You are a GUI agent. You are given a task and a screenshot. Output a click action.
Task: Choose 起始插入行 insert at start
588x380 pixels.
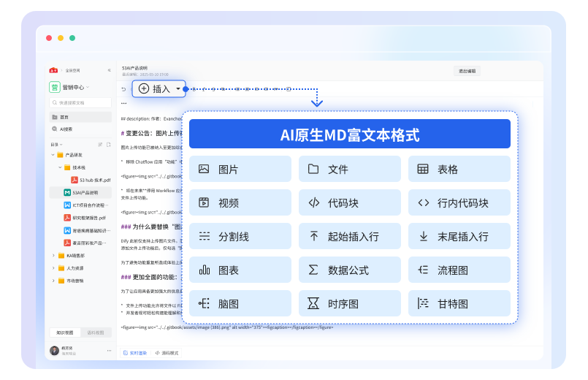tap(349, 236)
